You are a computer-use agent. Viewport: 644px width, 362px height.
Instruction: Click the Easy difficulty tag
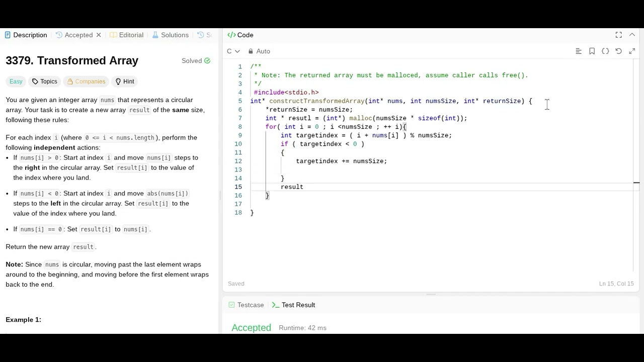point(16,81)
